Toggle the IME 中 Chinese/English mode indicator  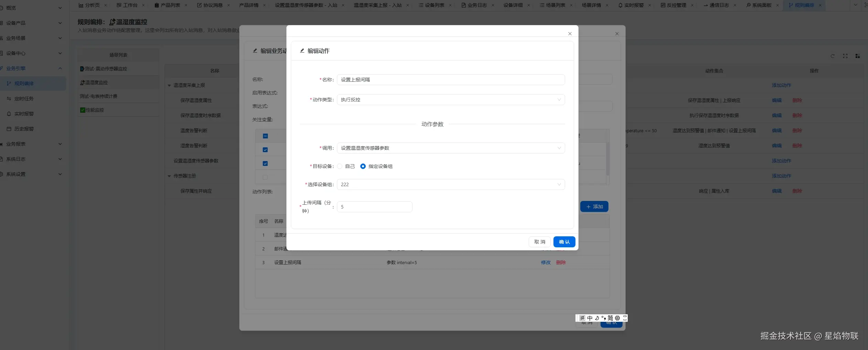coord(590,318)
